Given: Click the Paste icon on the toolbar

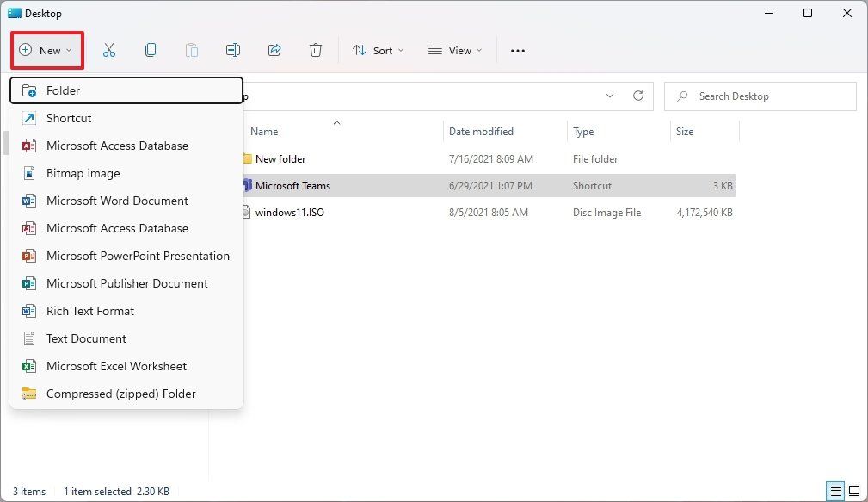Looking at the screenshot, I should click(192, 50).
